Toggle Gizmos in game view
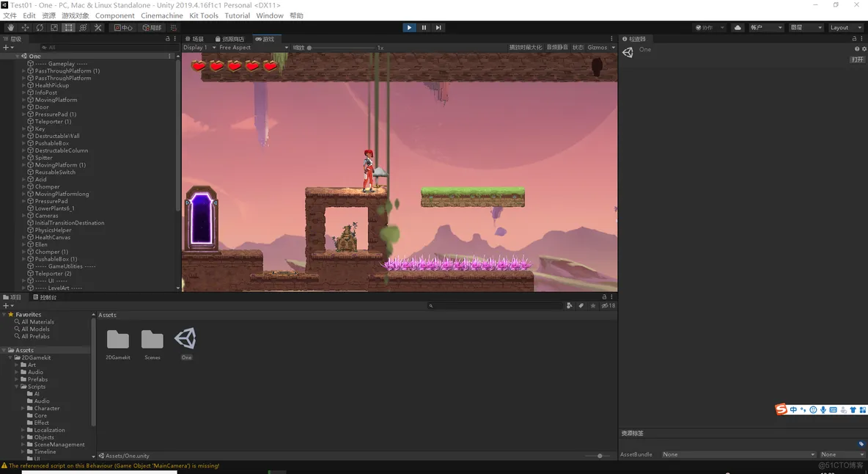This screenshot has height=474, width=868. pos(597,48)
